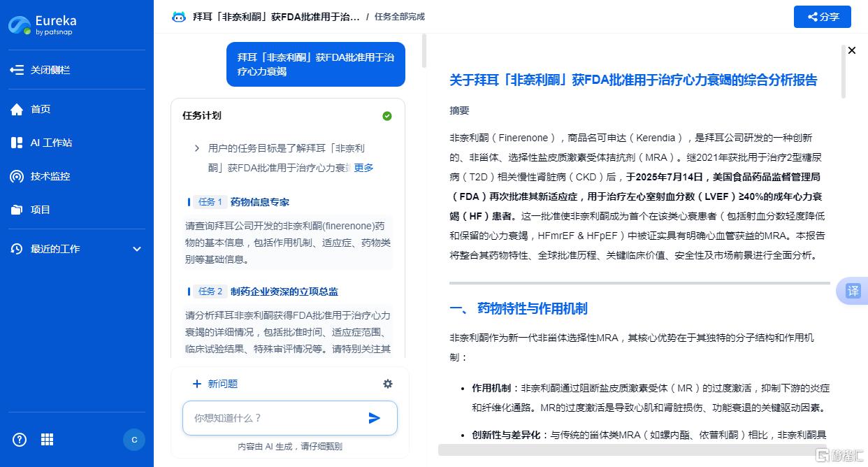Click the projects folder icon
This screenshot has height=467, width=868.
tap(17, 210)
